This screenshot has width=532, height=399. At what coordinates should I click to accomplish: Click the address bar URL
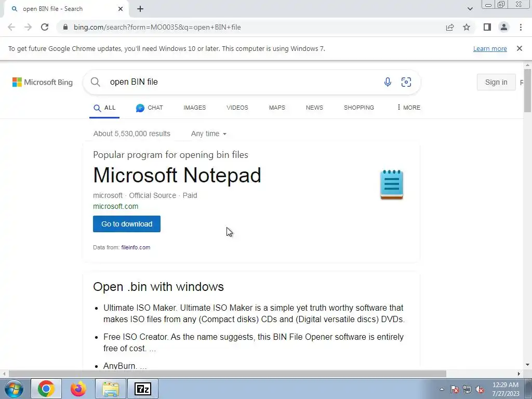(x=157, y=27)
